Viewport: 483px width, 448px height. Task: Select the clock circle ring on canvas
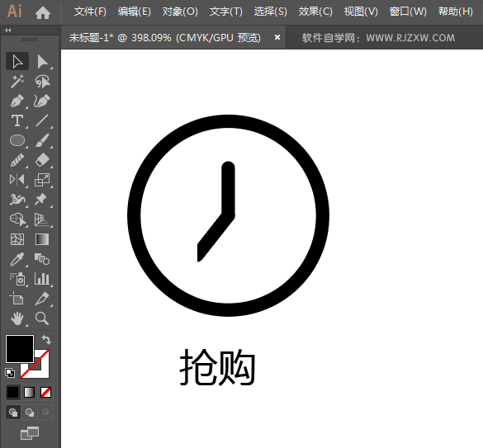pos(228,121)
